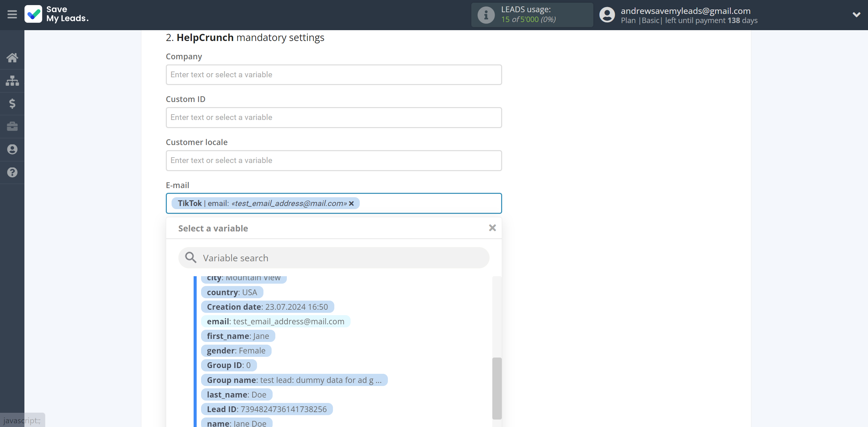Open the profile user icon in sidebar
Screen dimensions: 868x427
click(x=12, y=149)
